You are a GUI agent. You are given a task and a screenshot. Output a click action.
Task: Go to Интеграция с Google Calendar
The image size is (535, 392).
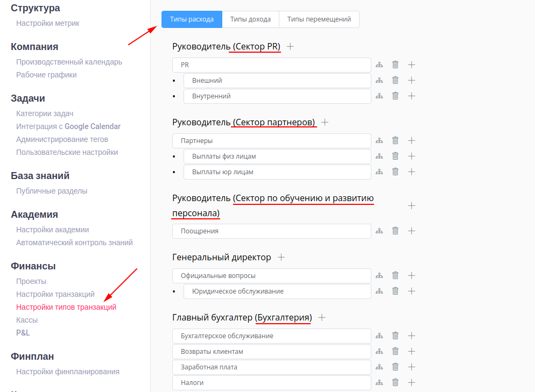[68, 126]
